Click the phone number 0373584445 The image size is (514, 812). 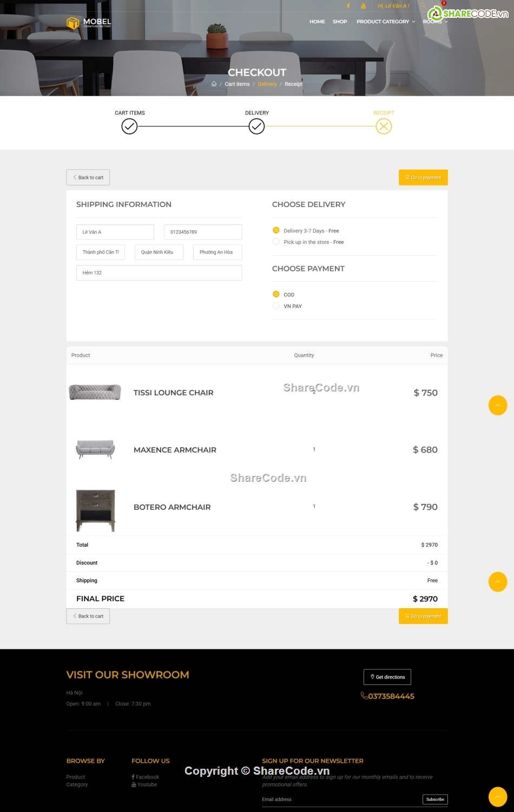[387, 696]
